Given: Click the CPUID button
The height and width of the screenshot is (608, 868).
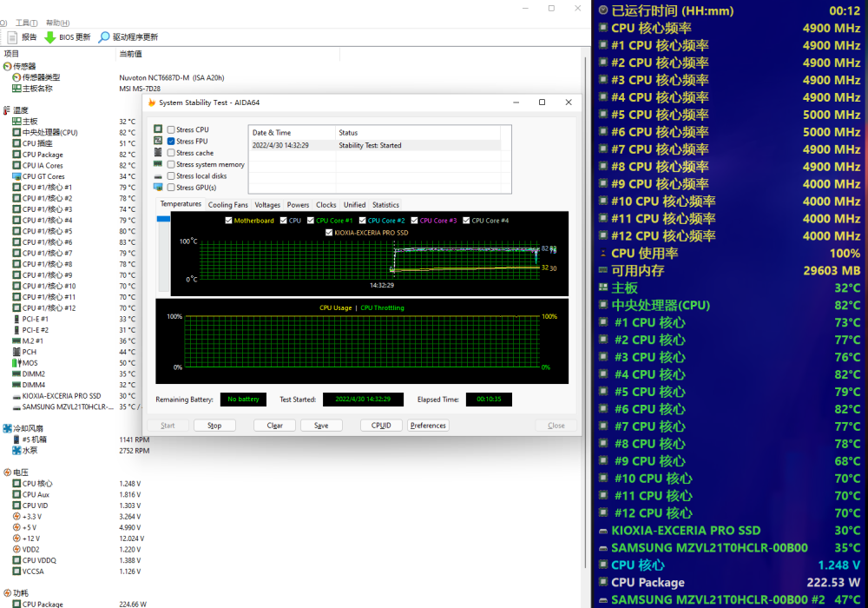Looking at the screenshot, I should 381,426.
